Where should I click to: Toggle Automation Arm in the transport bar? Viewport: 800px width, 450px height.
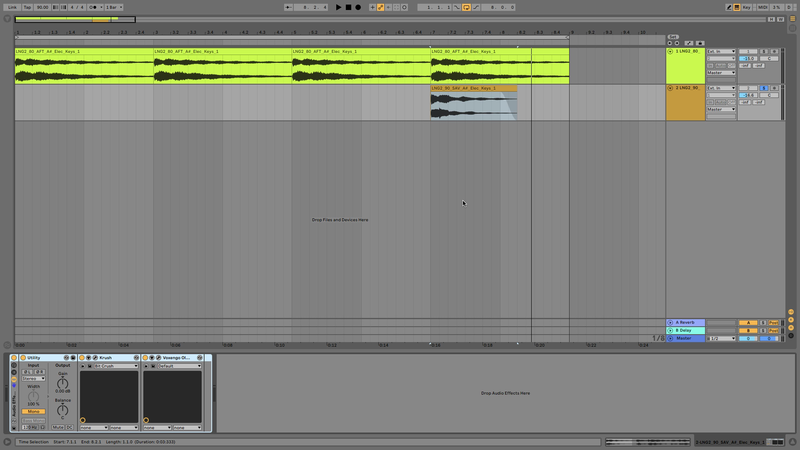380,7
